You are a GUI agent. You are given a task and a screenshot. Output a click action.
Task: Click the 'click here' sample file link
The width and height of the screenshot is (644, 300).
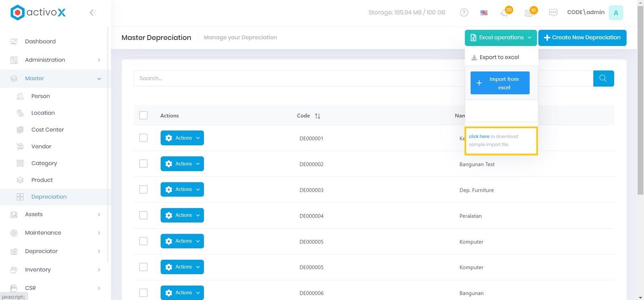coord(479,137)
